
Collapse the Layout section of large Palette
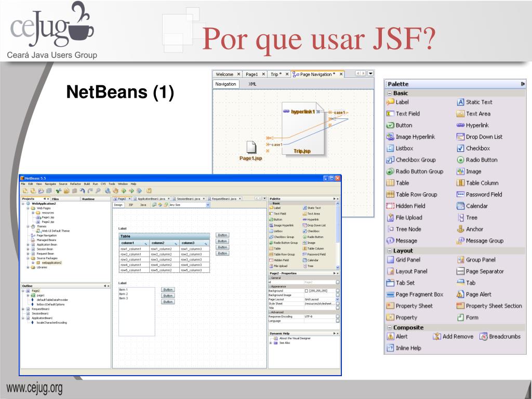390,251
